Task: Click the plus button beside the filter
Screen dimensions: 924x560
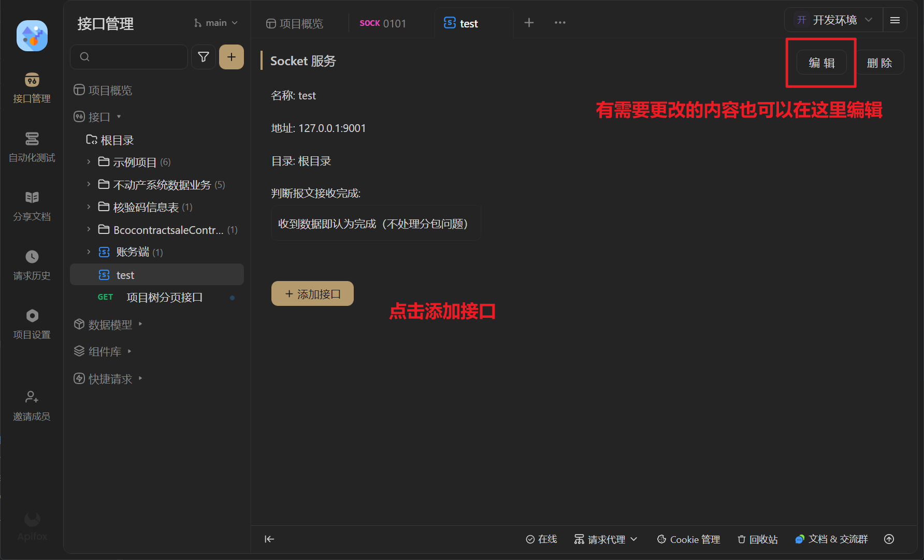Action: click(232, 57)
